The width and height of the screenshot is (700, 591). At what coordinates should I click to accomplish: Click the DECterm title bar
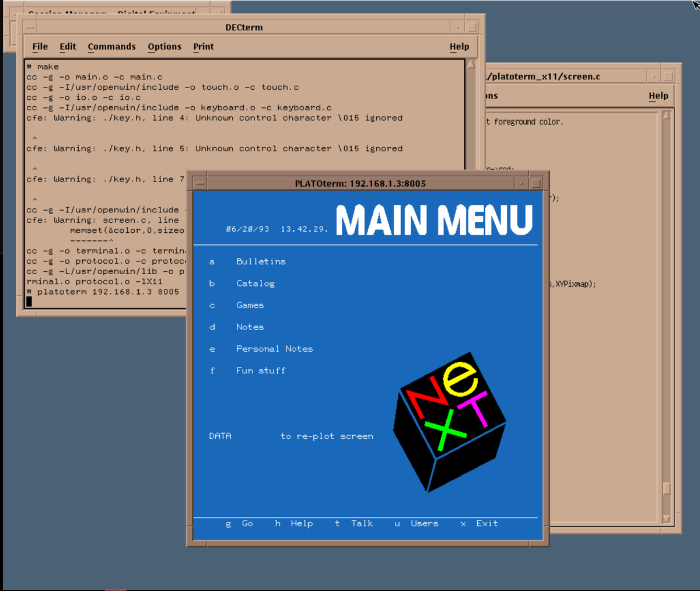(244, 27)
